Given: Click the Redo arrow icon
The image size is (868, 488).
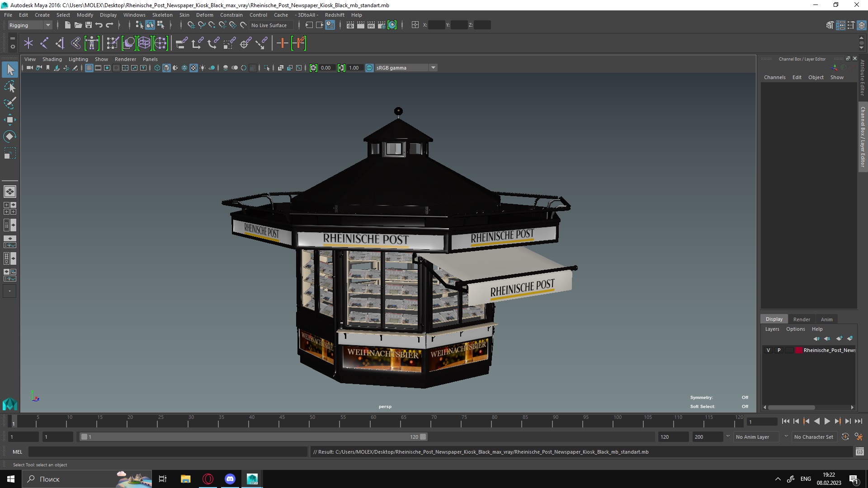Looking at the screenshot, I should pos(109,25).
